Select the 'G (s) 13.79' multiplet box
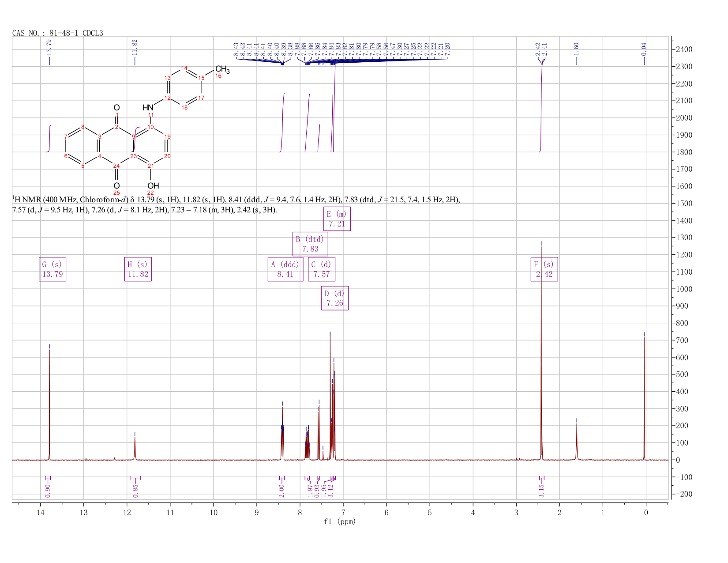728x563 pixels. [53, 269]
